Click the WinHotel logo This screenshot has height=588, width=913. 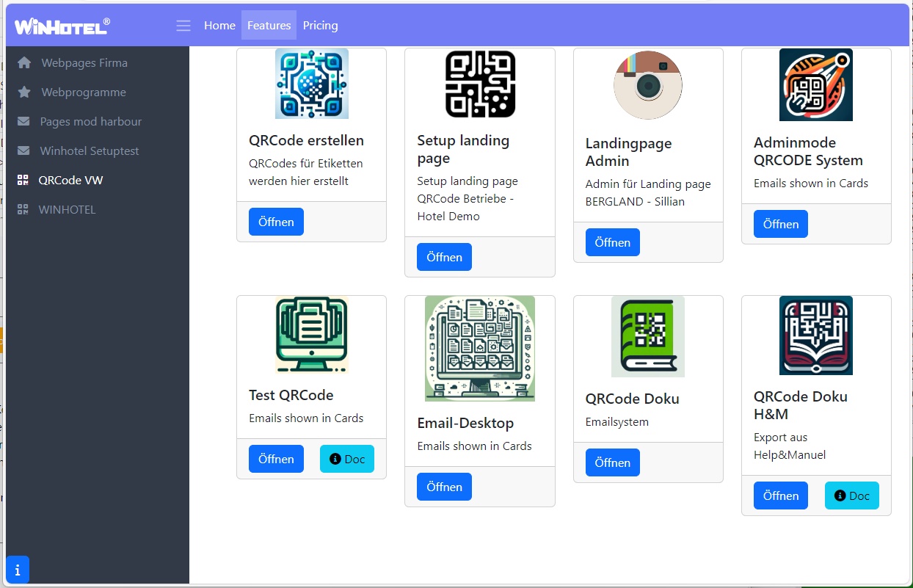tap(62, 26)
